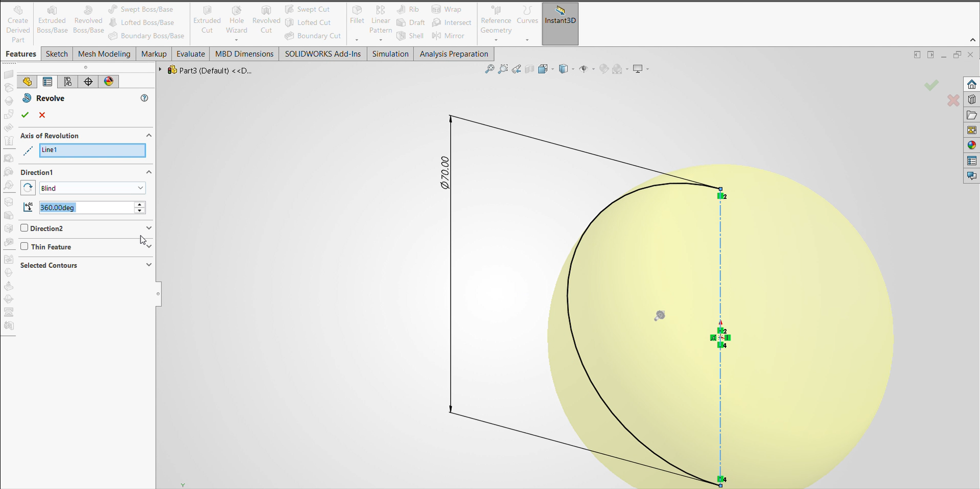980x489 pixels.
Task: Open View Settings dropdown arrow
Action: click(647, 69)
